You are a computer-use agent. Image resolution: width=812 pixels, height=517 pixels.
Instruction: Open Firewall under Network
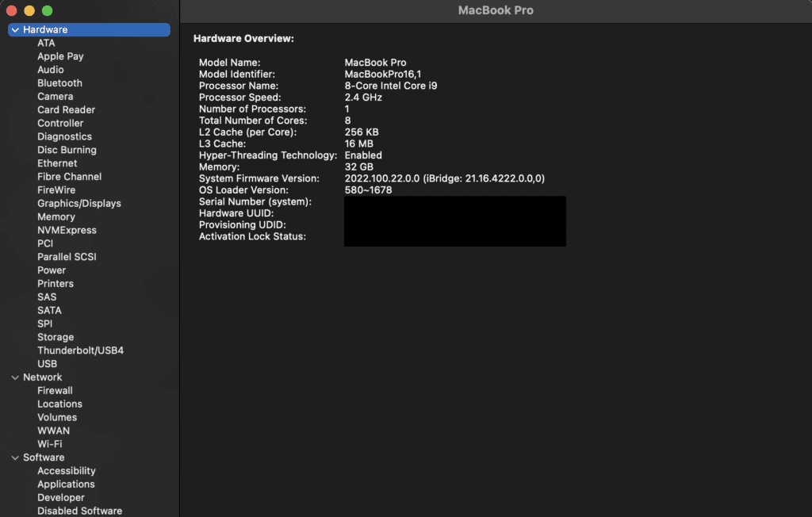(x=55, y=391)
